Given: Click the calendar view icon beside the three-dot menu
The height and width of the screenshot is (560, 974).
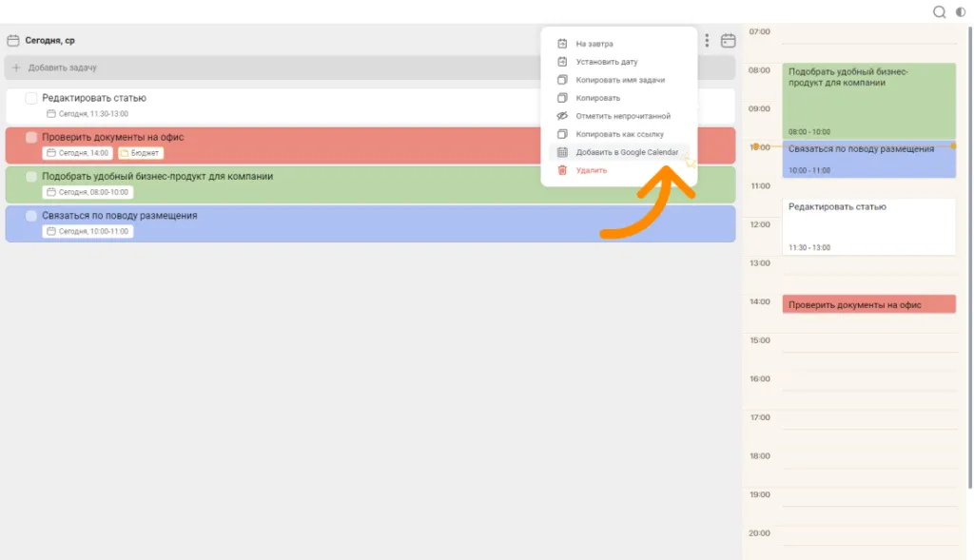Looking at the screenshot, I should pyautogui.click(x=730, y=42).
